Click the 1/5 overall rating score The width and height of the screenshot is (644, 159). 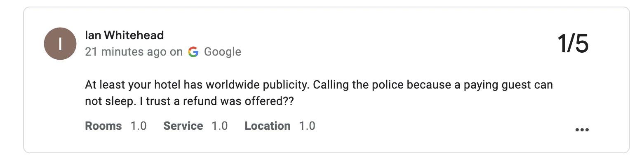pyautogui.click(x=573, y=44)
